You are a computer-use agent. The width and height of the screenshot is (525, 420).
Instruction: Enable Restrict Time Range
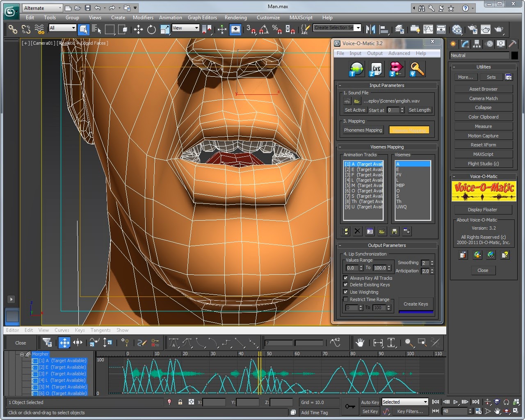coord(345,299)
